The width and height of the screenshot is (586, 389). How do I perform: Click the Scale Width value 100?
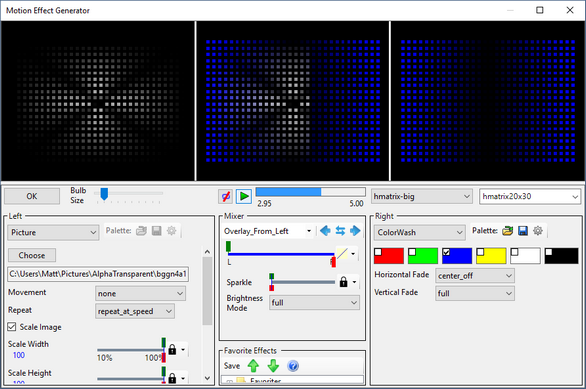(19, 355)
